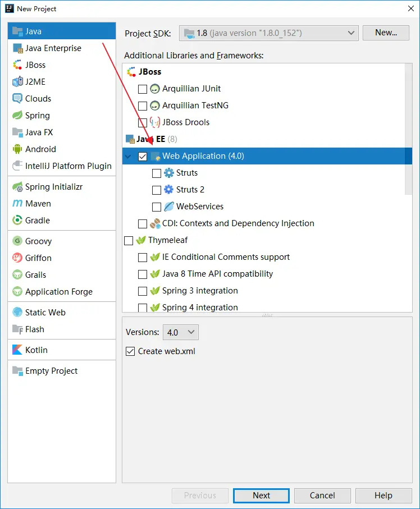This screenshot has width=420, height=509.
Task: Click the Kotlin logo icon
Action: pyautogui.click(x=17, y=350)
